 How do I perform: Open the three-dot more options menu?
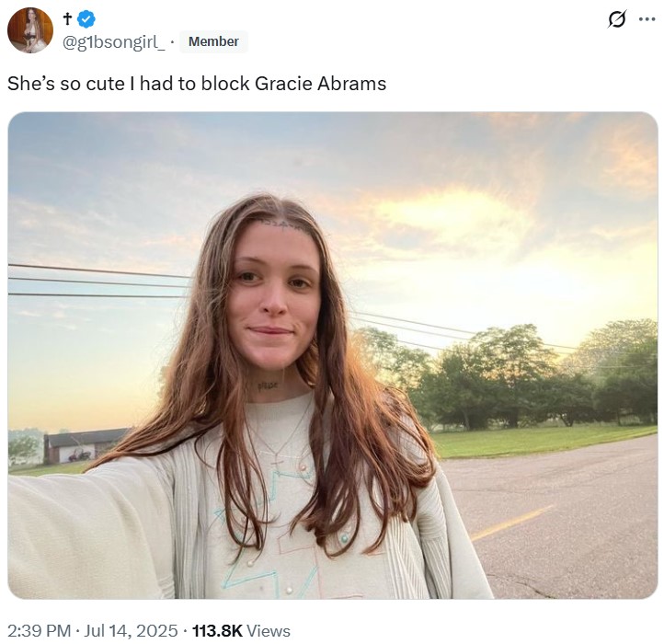click(x=647, y=19)
